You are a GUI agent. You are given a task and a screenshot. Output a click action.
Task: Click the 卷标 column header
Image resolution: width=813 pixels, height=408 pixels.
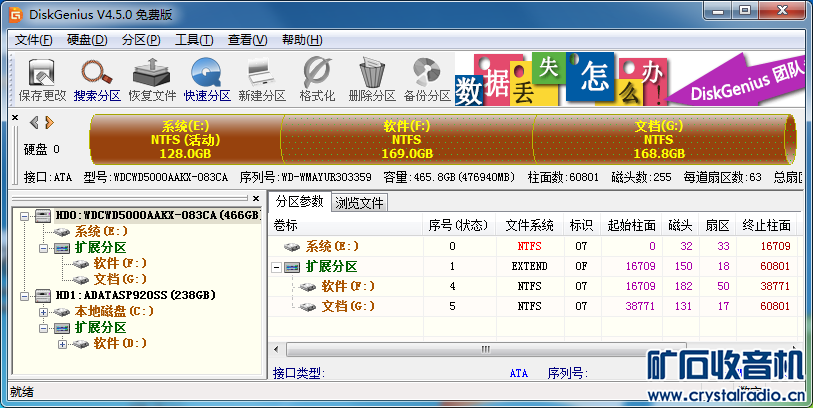(x=346, y=225)
